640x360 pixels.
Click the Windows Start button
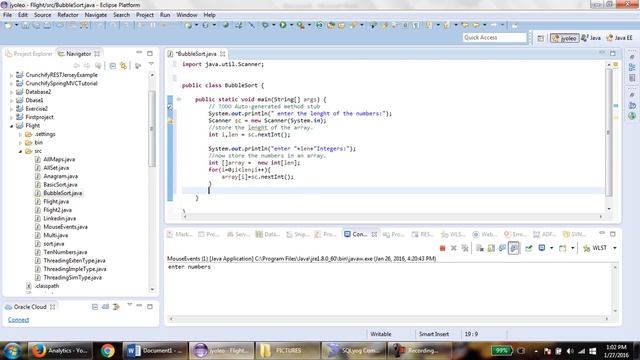(11, 351)
